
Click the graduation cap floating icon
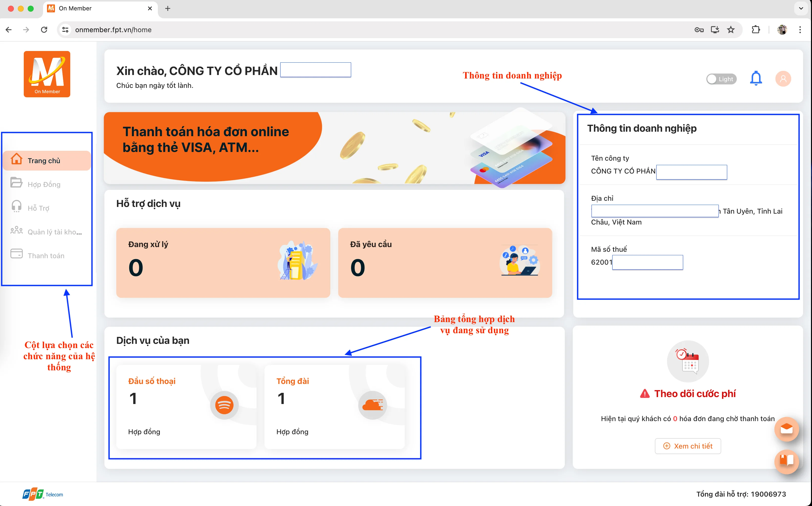pos(787,429)
